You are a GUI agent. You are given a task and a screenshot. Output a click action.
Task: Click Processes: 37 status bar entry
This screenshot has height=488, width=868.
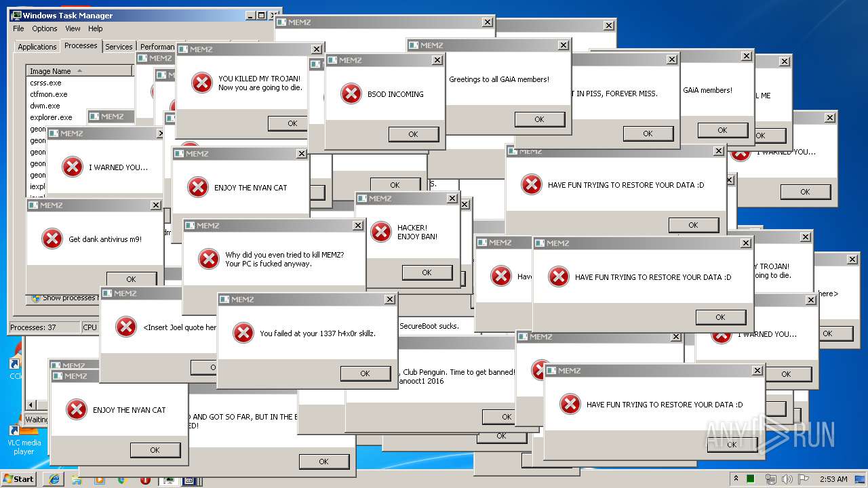[44, 327]
